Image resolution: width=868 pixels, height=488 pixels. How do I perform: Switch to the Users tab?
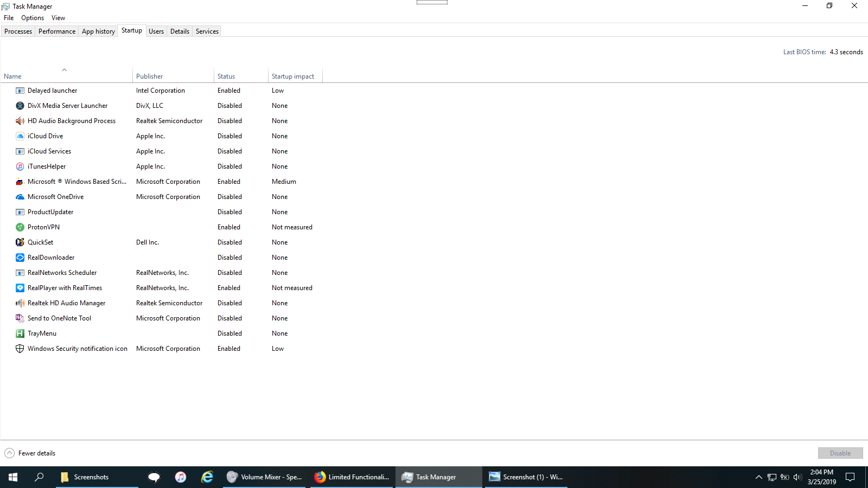pyautogui.click(x=156, y=31)
